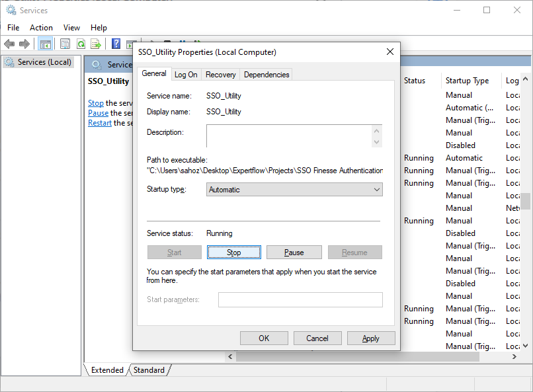
Task: Open the Startup type dropdown
Action: point(295,190)
